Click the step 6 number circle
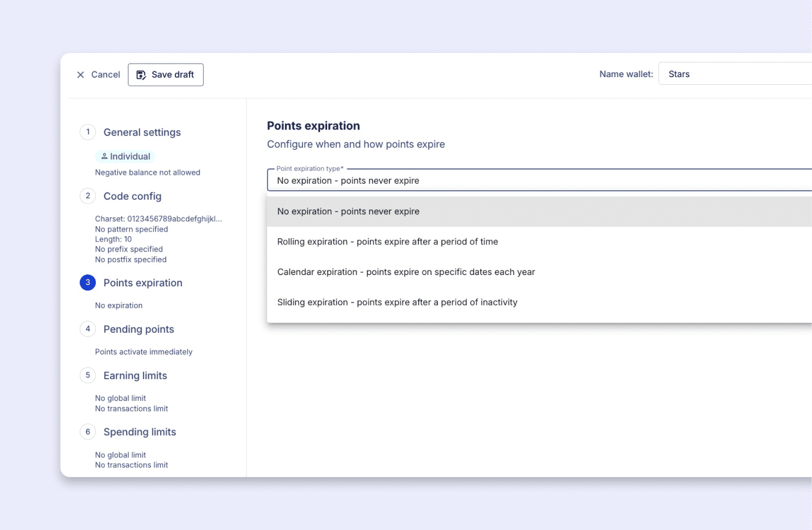Viewport: 812px width, 530px height. pyautogui.click(x=88, y=432)
